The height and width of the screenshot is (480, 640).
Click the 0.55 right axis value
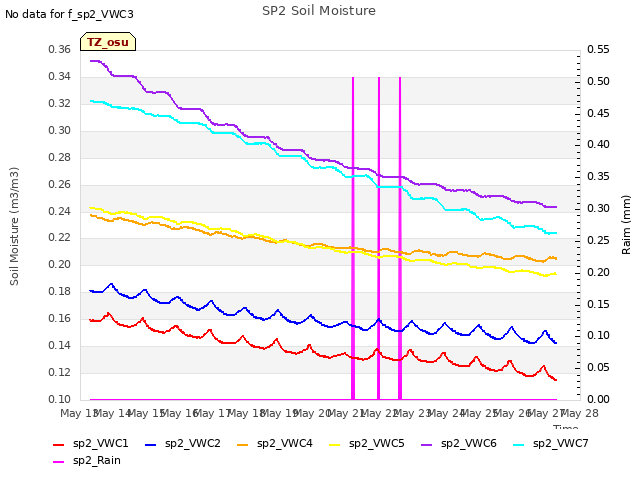(598, 50)
